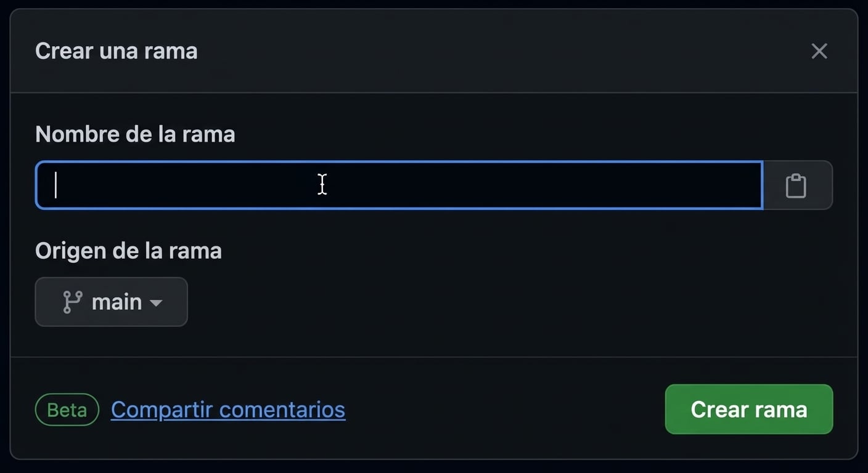This screenshot has width=868, height=473.
Task: Click the Beta badge
Action: [67, 409]
